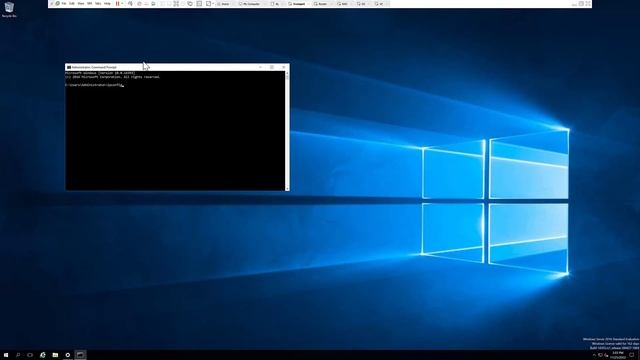
Task: Open the Edit menu in VMware toolbar
Action: 72,4
